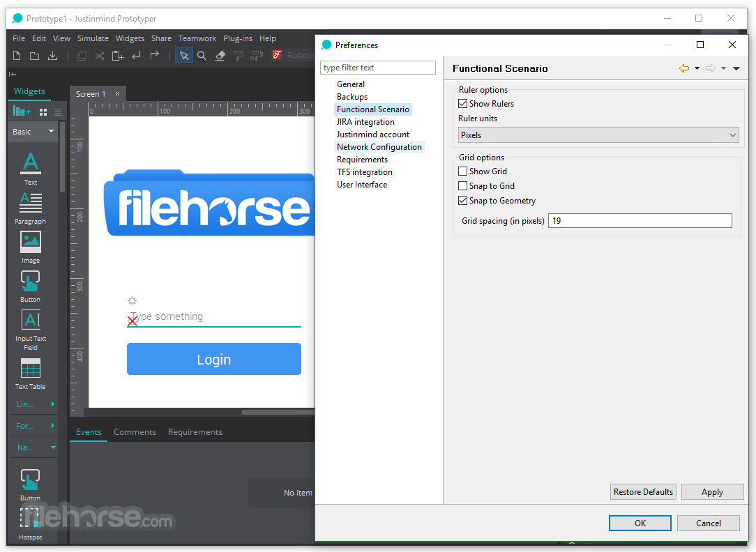Click the Paste clipboard toolbar icon

click(118, 56)
